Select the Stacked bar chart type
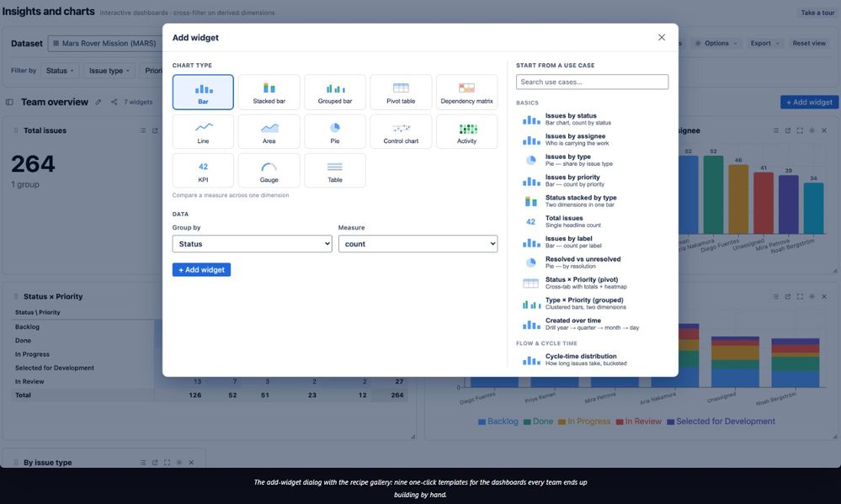841x504 pixels. tap(269, 93)
